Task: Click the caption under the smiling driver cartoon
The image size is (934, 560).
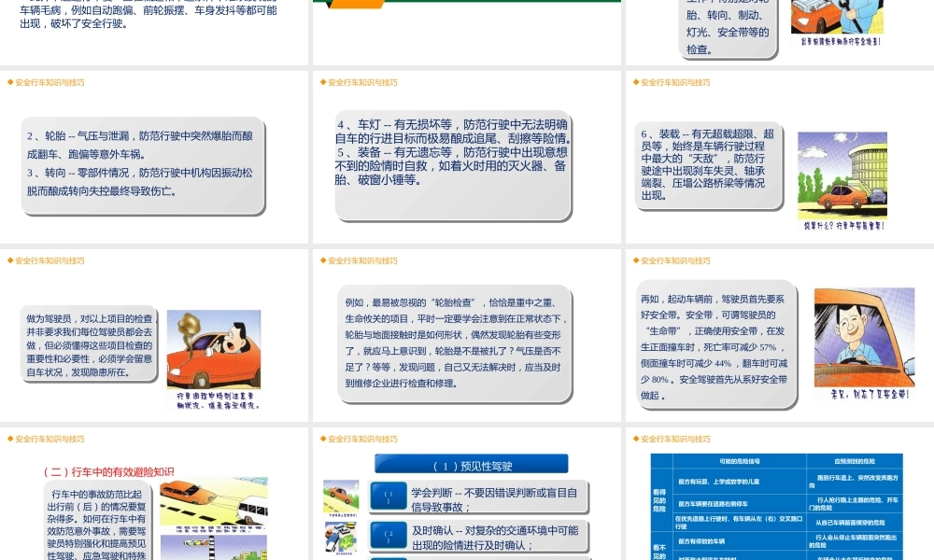Action: (870, 395)
